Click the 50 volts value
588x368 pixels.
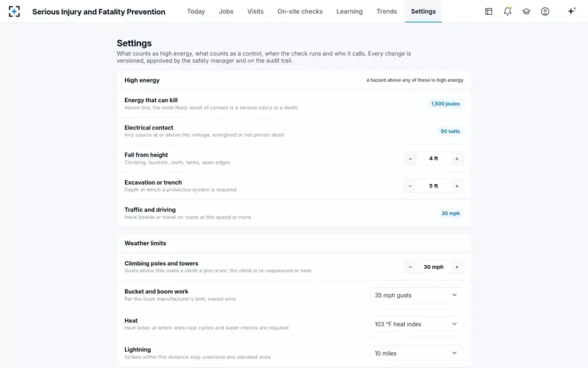pos(450,131)
